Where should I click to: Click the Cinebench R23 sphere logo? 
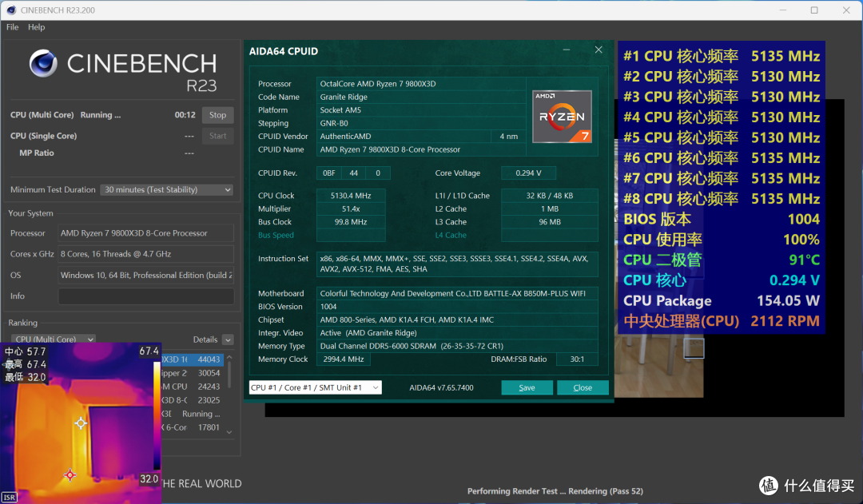(43, 63)
